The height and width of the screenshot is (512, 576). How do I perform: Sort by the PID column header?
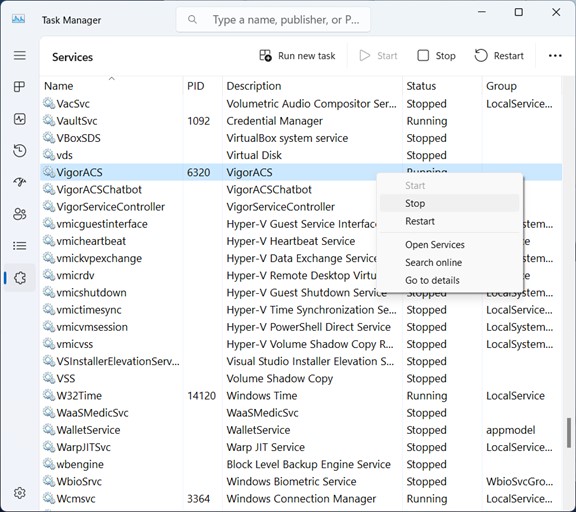point(203,86)
